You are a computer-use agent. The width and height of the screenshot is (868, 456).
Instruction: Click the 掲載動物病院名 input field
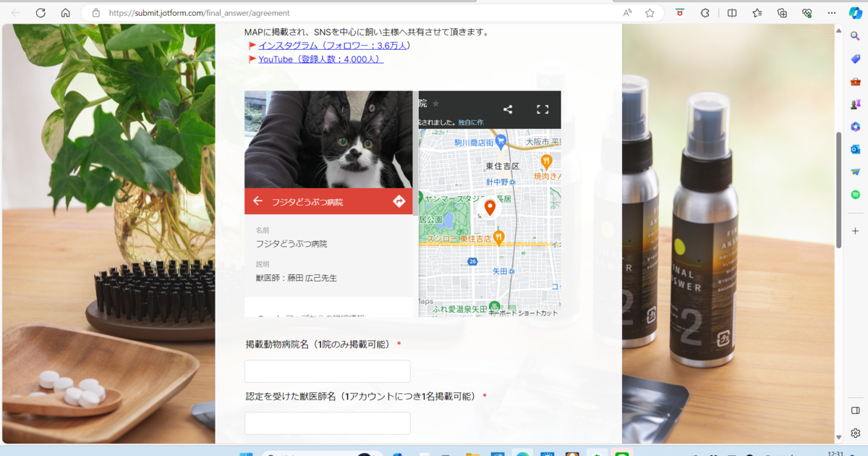click(x=328, y=371)
